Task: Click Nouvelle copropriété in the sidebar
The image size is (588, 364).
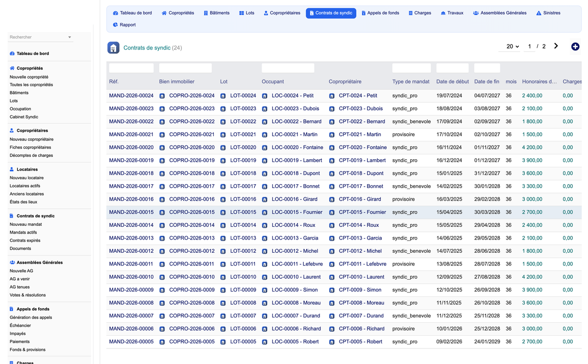Action: (29, 77)
